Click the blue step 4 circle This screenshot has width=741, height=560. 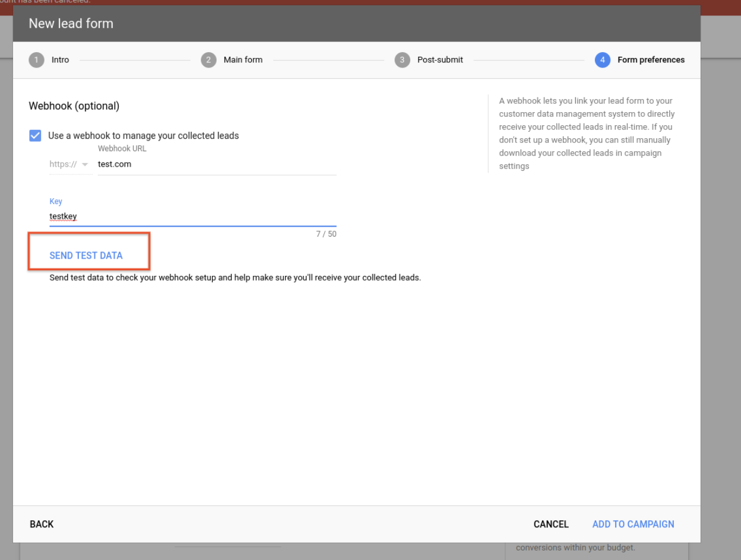pyautogui.click(x=602, y=60)
